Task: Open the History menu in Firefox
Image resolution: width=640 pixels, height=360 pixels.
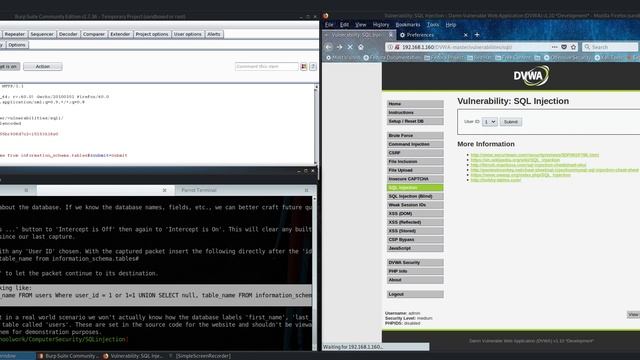Action: (381, 25)
